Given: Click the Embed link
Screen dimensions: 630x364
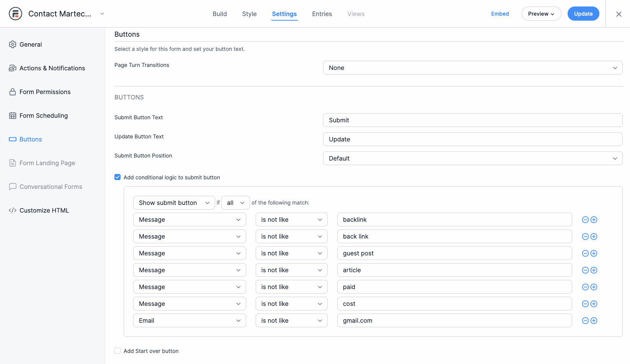Looking at the screenshot, I should pyautogui.click(x=500, y=14).
